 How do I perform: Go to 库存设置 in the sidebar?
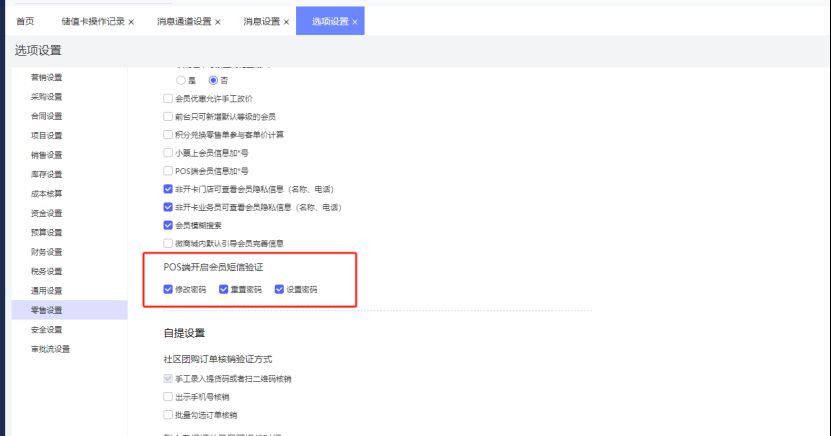point(47,174)
